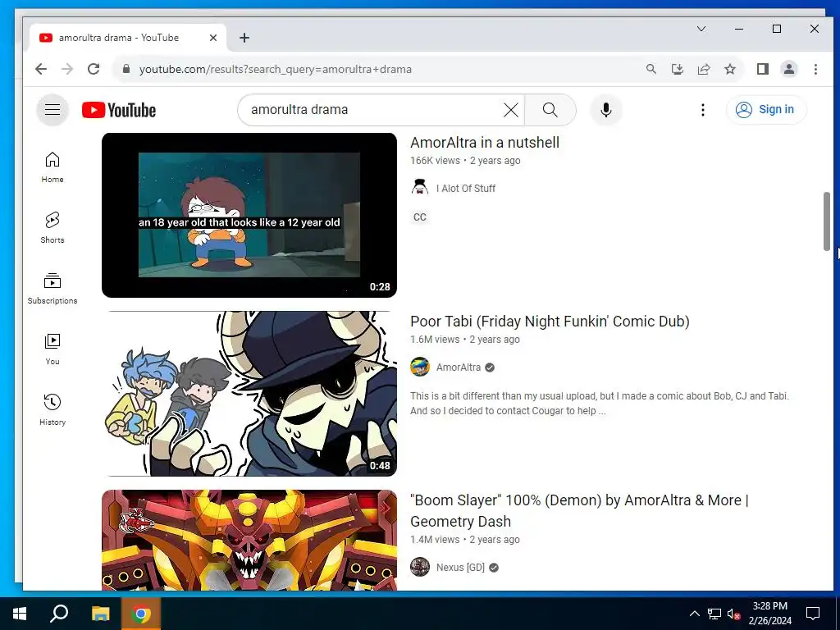
Task: Click the URL in the address bar
Action: [x=276, y=69]
